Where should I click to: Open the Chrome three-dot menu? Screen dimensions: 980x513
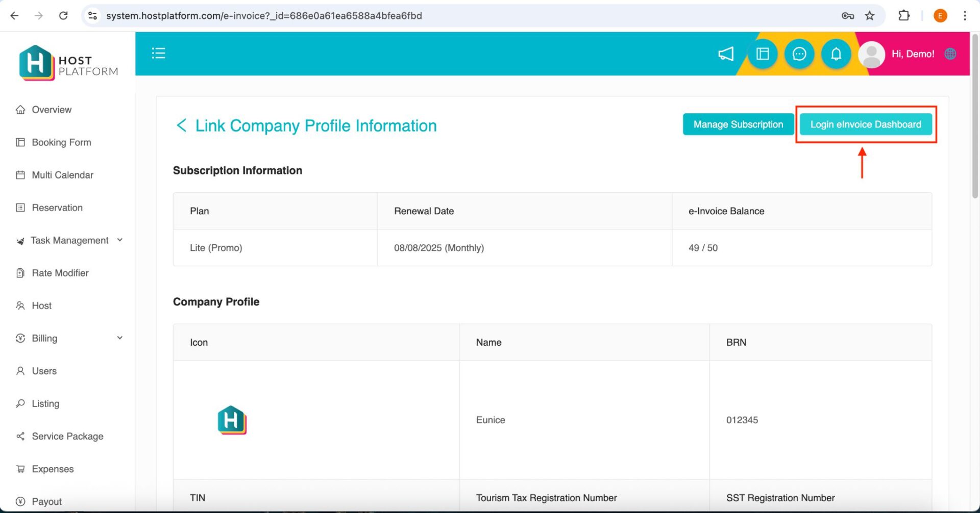click(x=965, y=16)
